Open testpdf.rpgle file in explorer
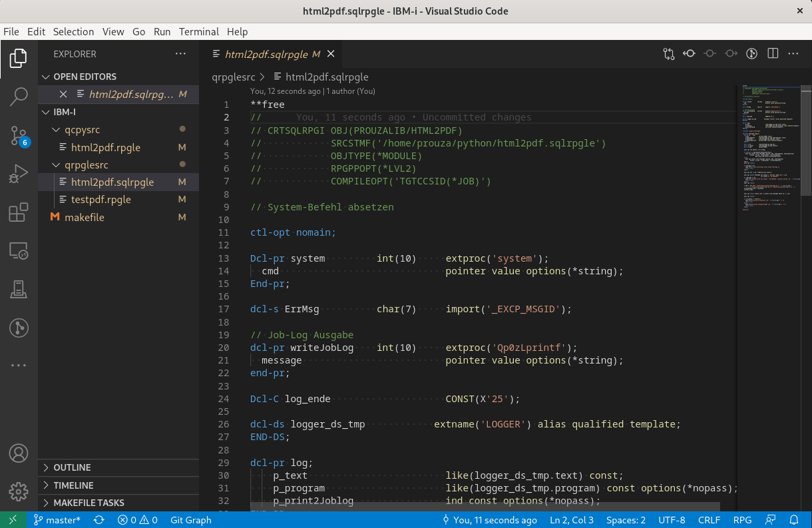This screenshot has height=528, width=812. [101, 199]
